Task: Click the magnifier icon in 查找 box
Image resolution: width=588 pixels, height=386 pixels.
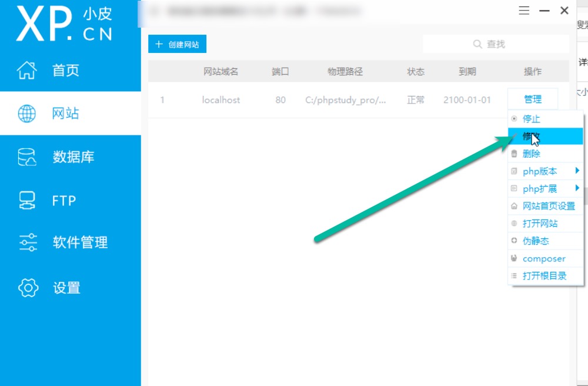Action: [477, 44]
